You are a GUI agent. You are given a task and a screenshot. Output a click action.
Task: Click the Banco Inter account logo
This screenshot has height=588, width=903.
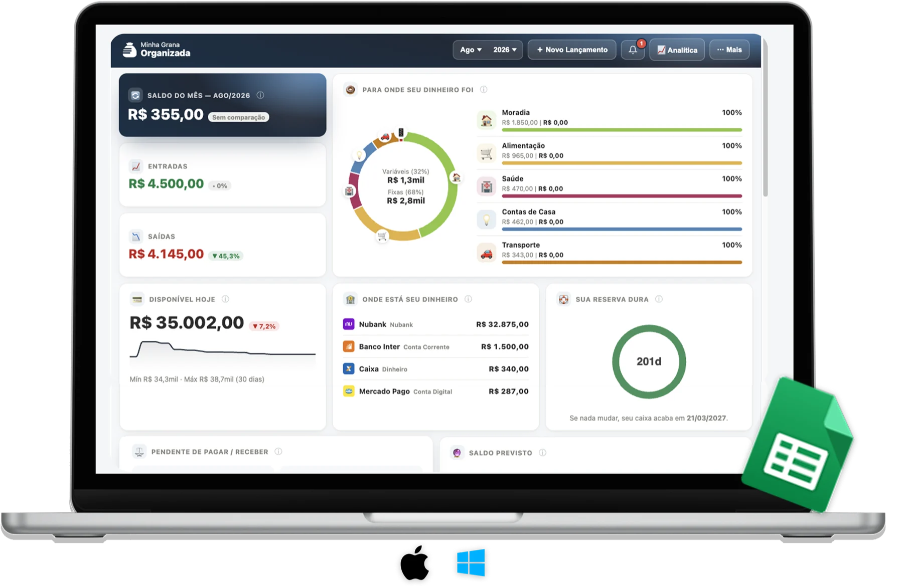pyautogui.click(x=348, y=346)
